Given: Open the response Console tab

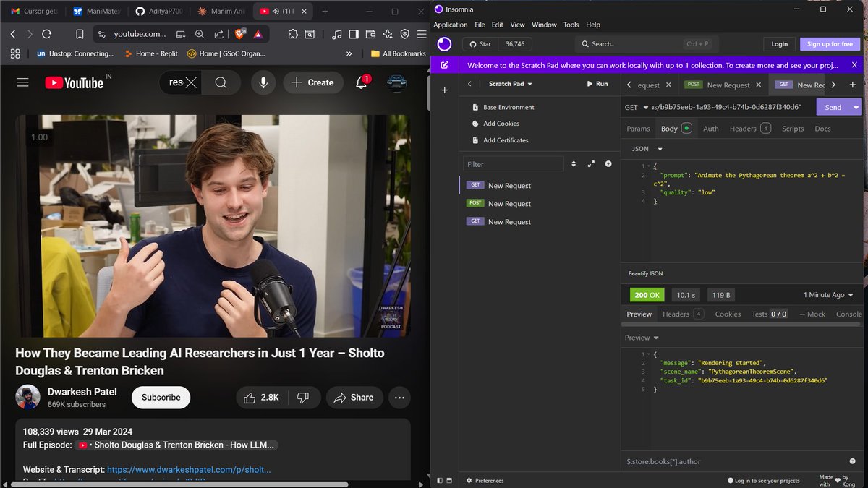Looking at the screenshot, I should click(849, 314).
